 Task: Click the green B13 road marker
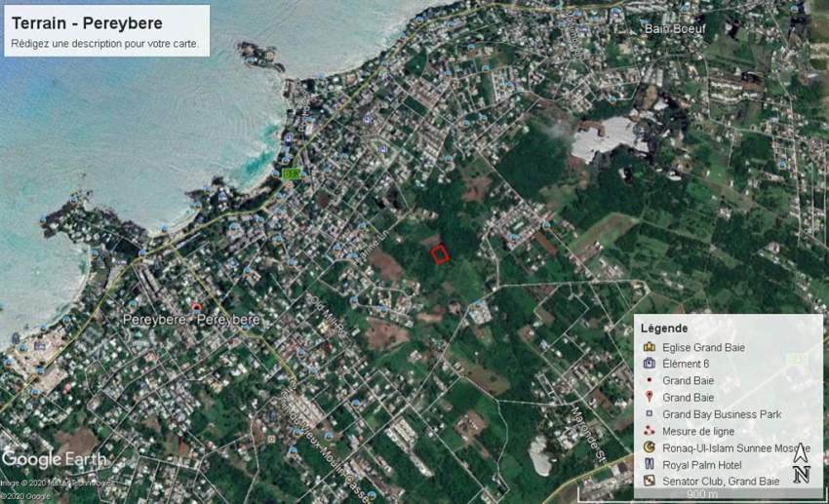click(x=290, y=174)
